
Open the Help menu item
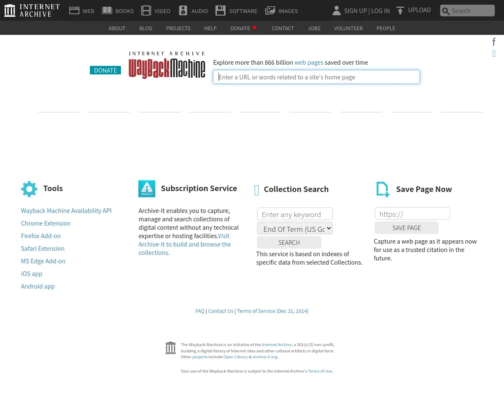(x=210, y=28)
